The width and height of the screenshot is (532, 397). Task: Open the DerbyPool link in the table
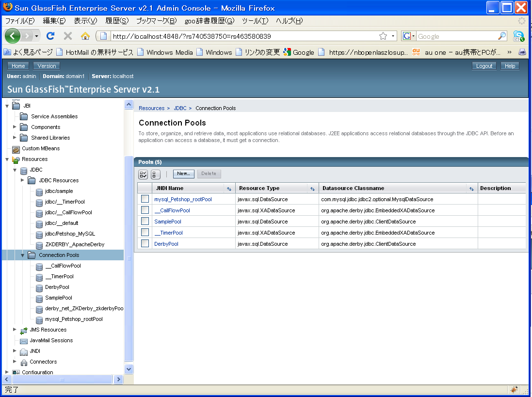tap(166, 244)
